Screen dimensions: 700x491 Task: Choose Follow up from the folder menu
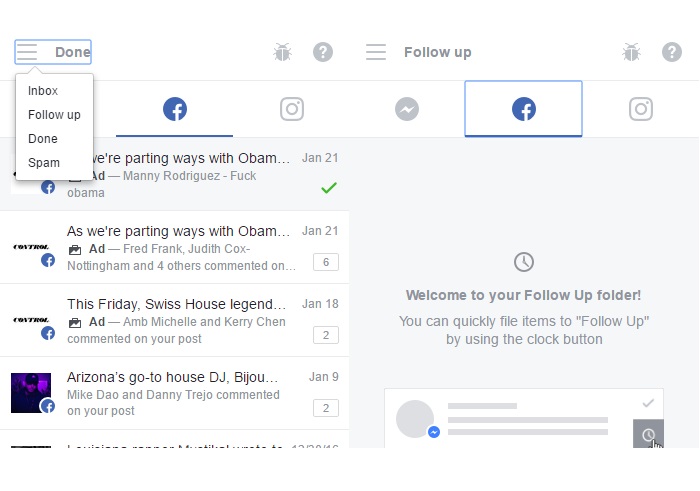pos(54,115)
